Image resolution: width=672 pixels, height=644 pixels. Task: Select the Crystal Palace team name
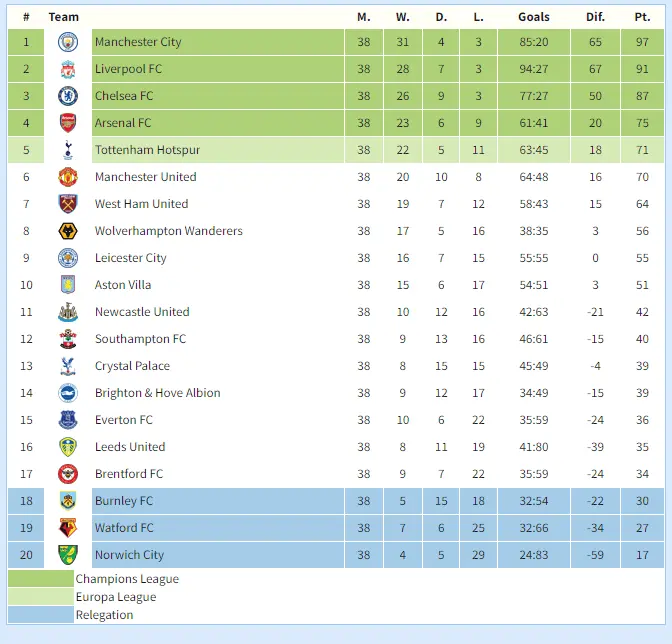(x=132, y=366)
